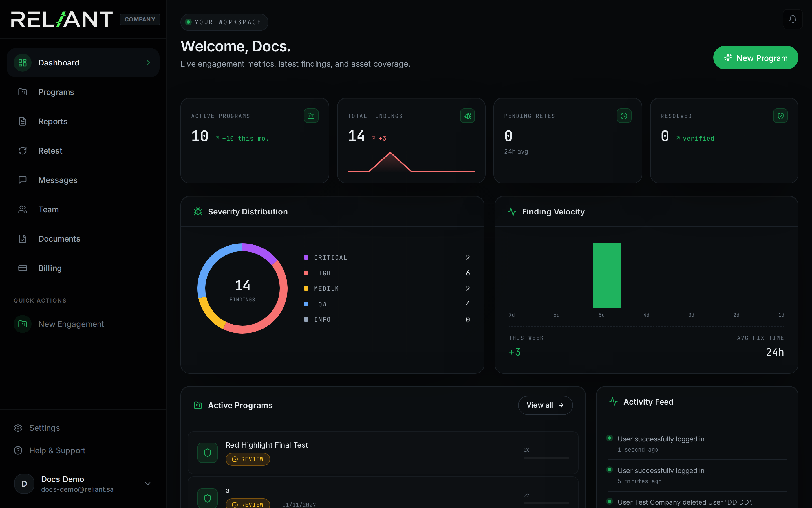Viewport: 812px width, 508px height.
Task: Click the RELIANT logo
Action: coord(62,19)
